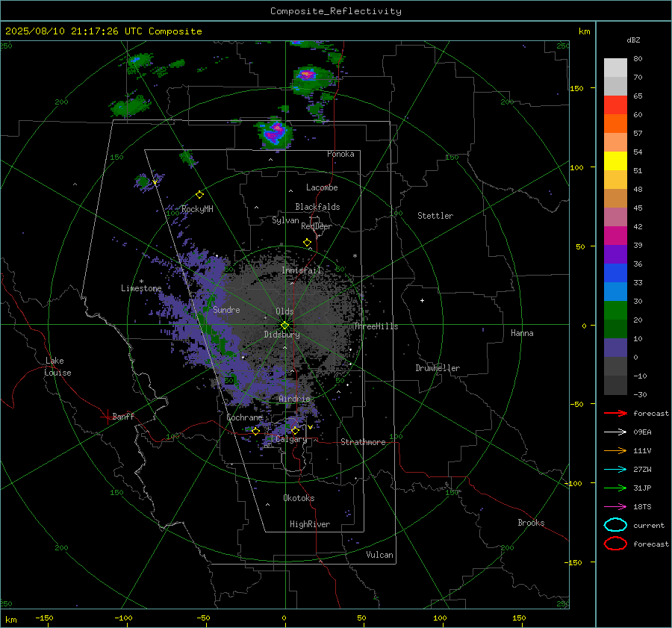Click the 65 dBZ red color swatch
The height and width of the screenshot is (628, 672).
[615, 105]
